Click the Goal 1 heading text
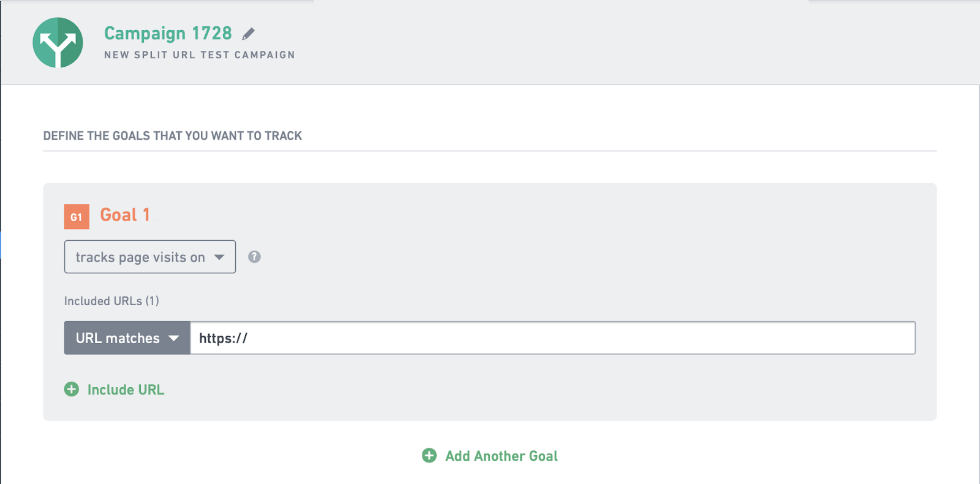Image resolution: width=980 pixels, height=484 pixels. (125, 215)
